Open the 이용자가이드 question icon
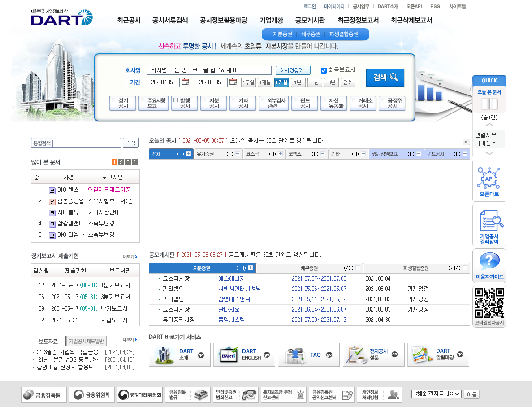532x407 pixels. (489, 266)
